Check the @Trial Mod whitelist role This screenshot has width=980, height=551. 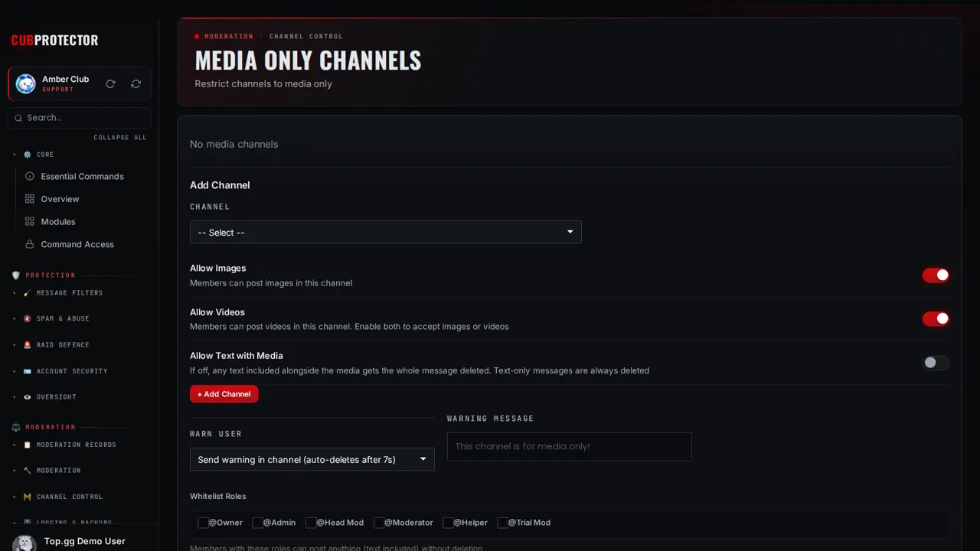502,523
